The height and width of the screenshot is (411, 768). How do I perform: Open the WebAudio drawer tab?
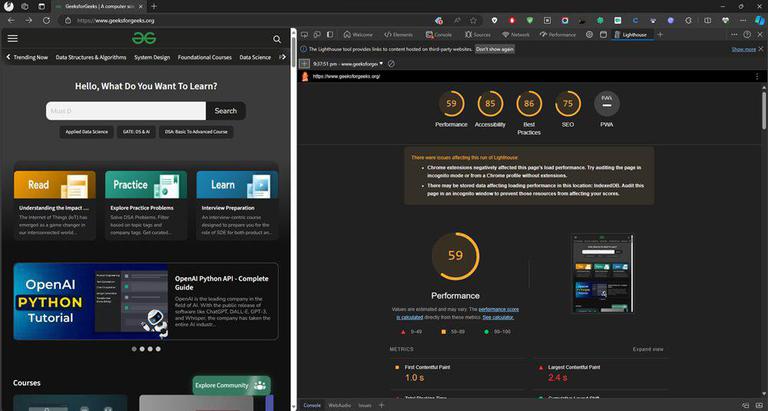(339, 406)
